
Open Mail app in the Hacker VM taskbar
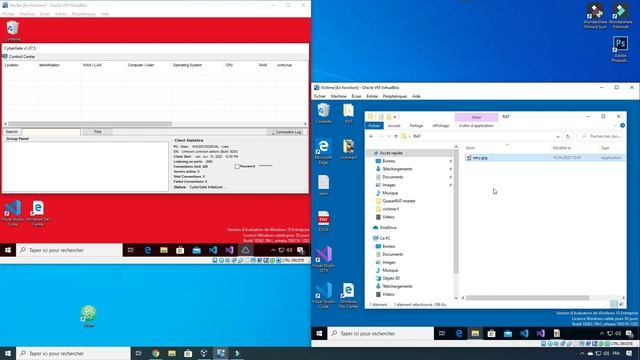196,250
